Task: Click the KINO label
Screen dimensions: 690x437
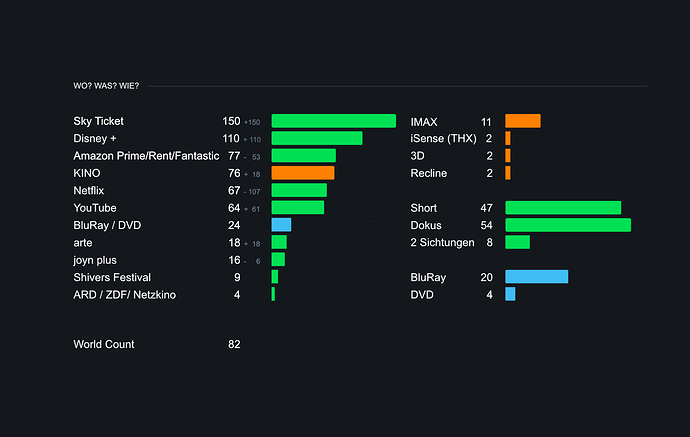Action: click(87, 173)
